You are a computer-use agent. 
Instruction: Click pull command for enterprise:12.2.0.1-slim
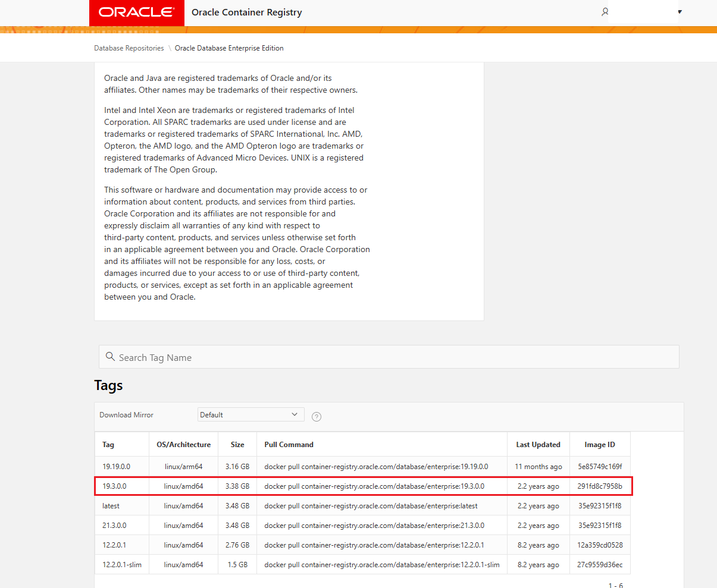[x=382, y=565]
